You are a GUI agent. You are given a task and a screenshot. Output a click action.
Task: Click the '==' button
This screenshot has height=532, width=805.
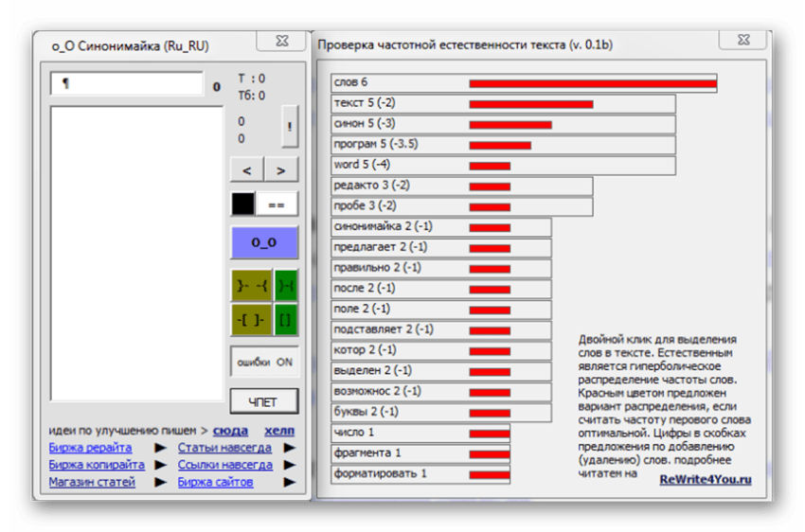point(277,204)
